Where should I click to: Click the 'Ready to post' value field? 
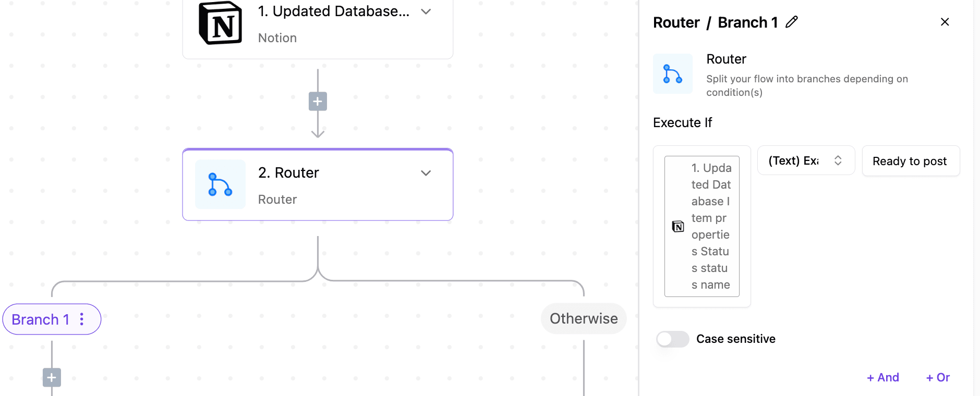click(910, 161)
